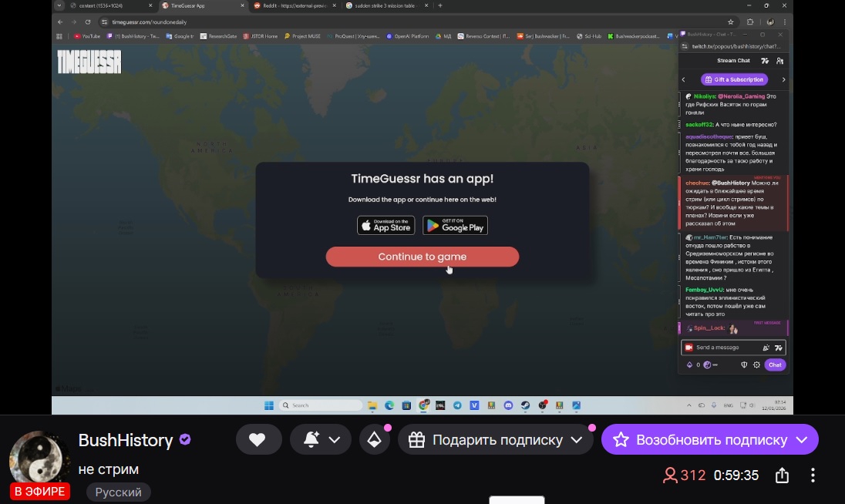Show hidden system tray icons chevron

click(x=689, y=405)
